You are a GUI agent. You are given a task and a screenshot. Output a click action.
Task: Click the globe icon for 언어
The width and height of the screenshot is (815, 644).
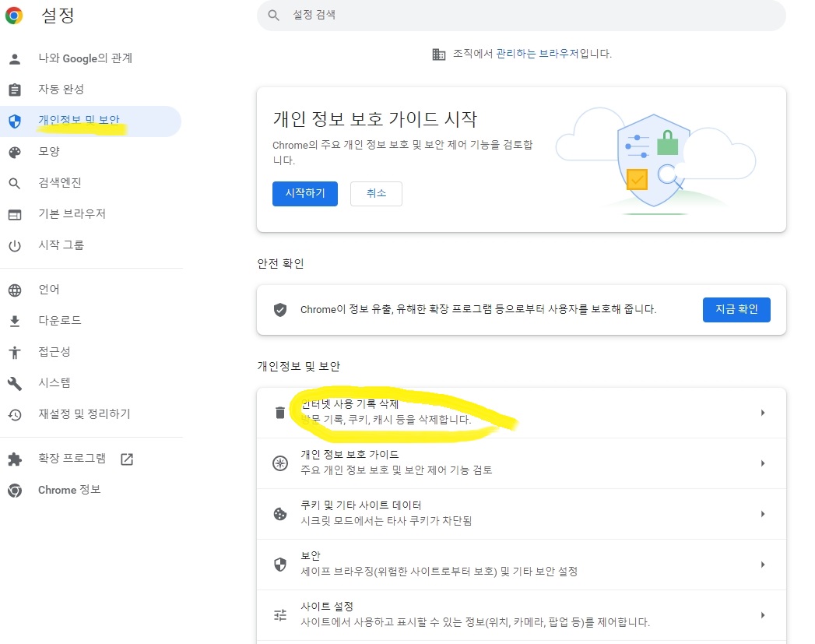pyautogui.click(x=15, y=290)
